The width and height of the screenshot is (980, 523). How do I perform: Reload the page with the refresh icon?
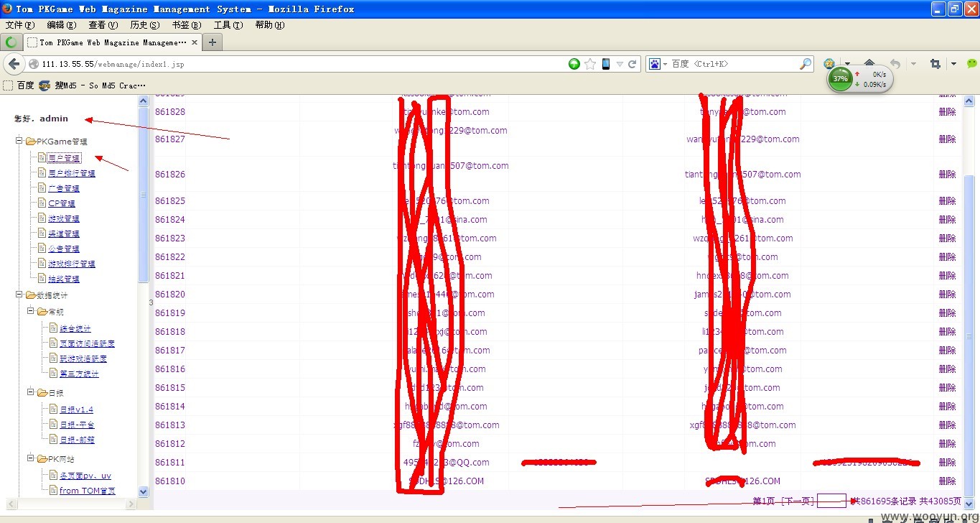(633, 64)
